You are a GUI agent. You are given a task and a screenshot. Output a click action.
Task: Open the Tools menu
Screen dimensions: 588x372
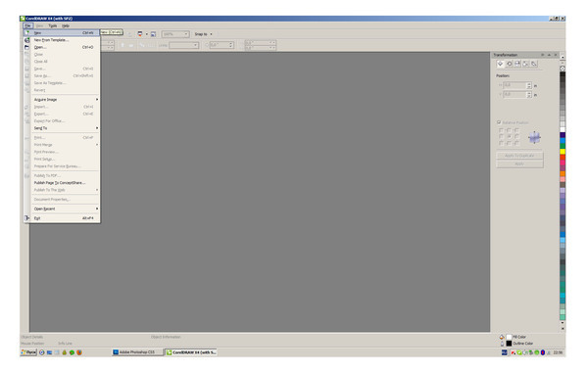pos(53,25)
